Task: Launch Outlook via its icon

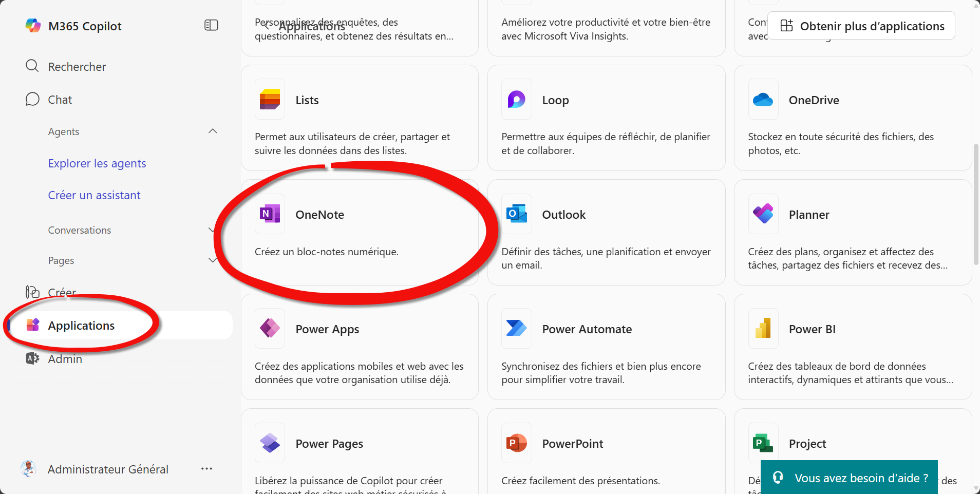Action: pyautogui.click(x=516, y=214)
